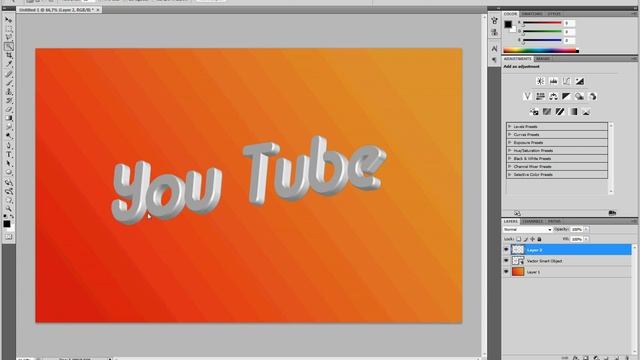Toggle lock all for layer
Viewport: 640px width, 360px height.
coord(539,239)
